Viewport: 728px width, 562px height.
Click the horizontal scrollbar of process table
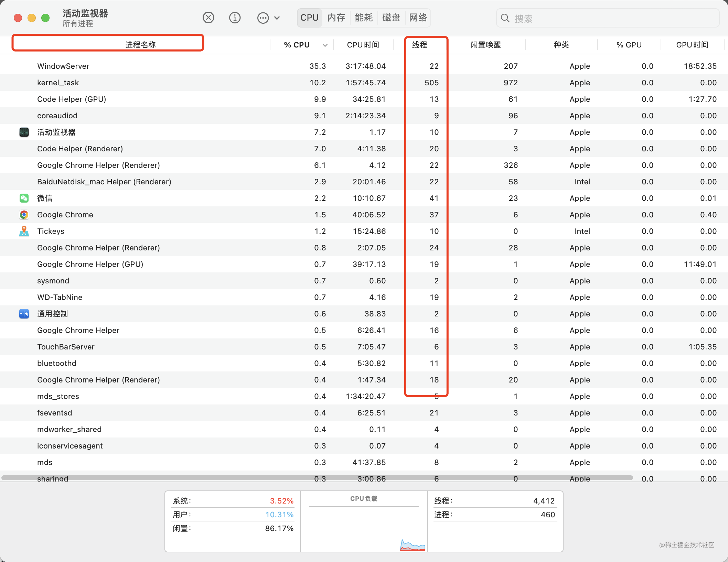(x=317, y=478)
